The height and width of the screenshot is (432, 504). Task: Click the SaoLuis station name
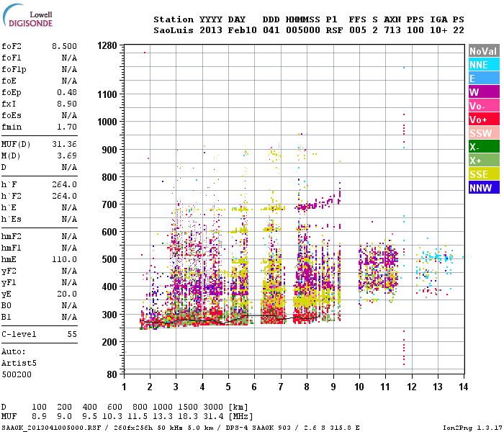pos(174,30)
